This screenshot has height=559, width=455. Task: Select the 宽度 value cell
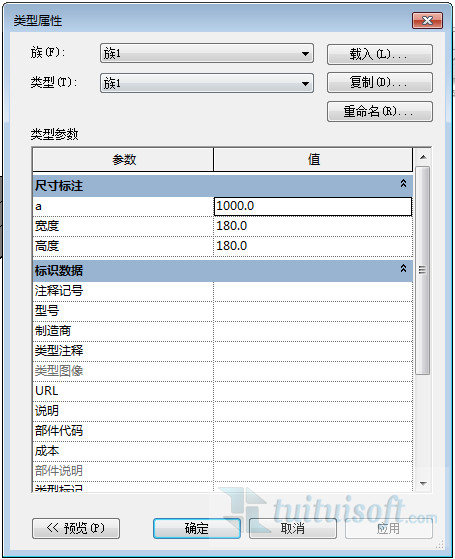point(313,226)
